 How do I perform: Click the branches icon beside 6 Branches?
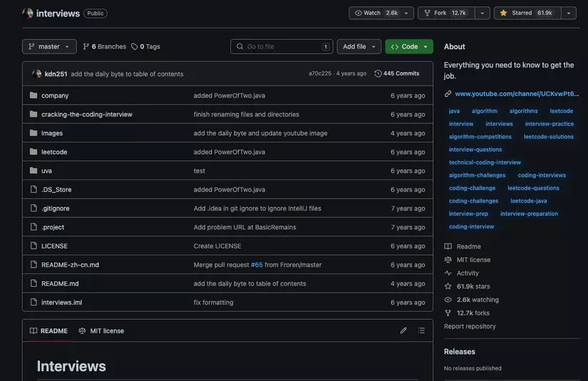(86, 46)
